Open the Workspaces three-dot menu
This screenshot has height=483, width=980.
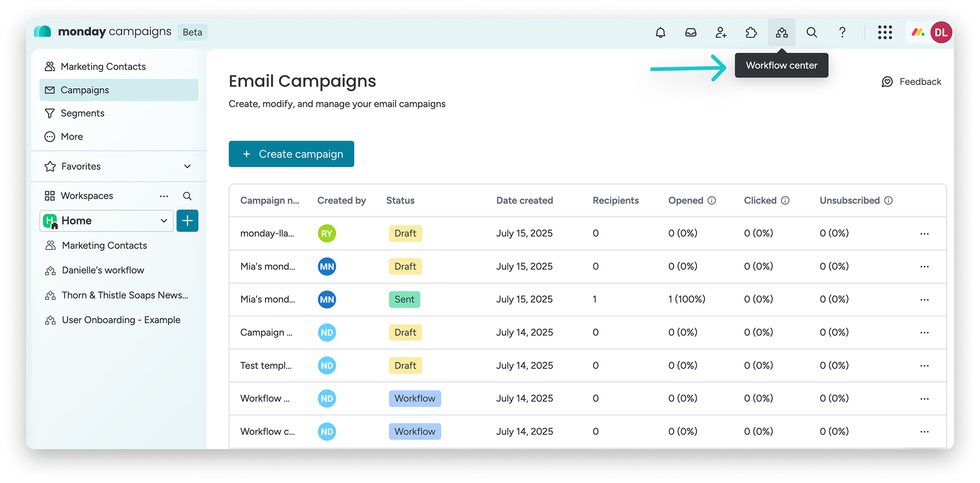pos(164,196)
